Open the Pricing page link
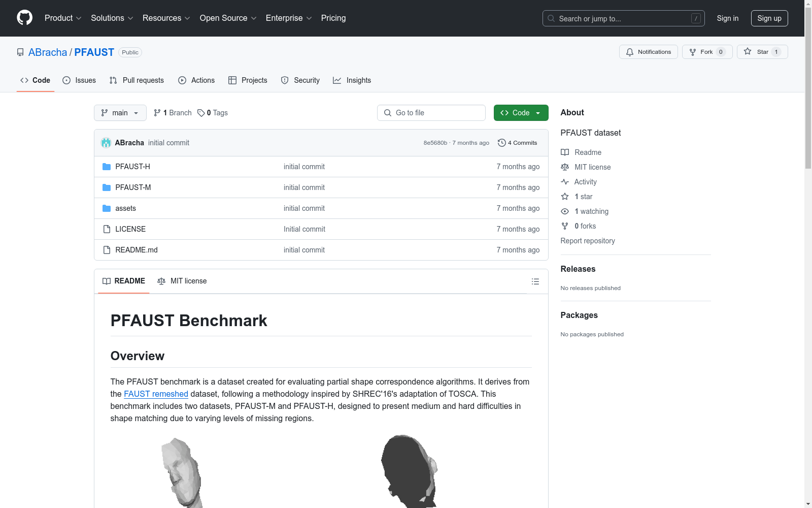 tap(333, 18)
